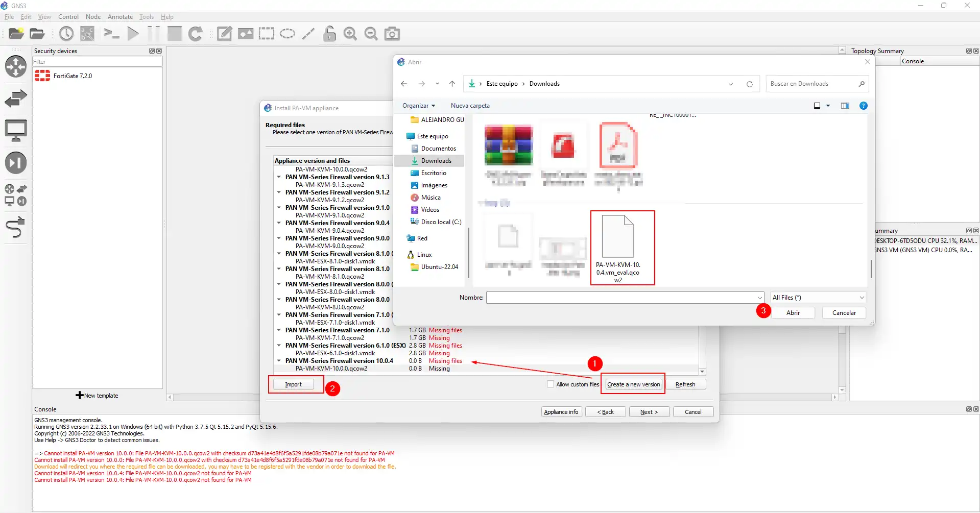
Task: Select the draw ellipse tool
Action: (288, 34)
